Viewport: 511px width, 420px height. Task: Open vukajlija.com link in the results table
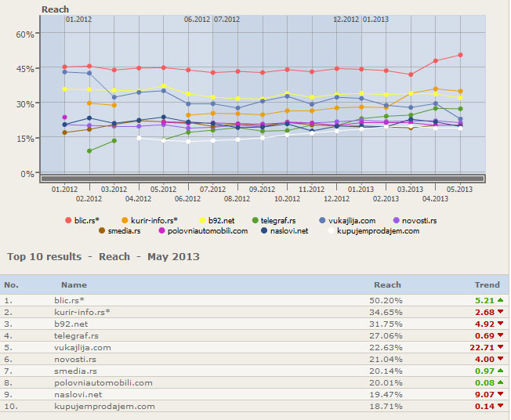82,347
